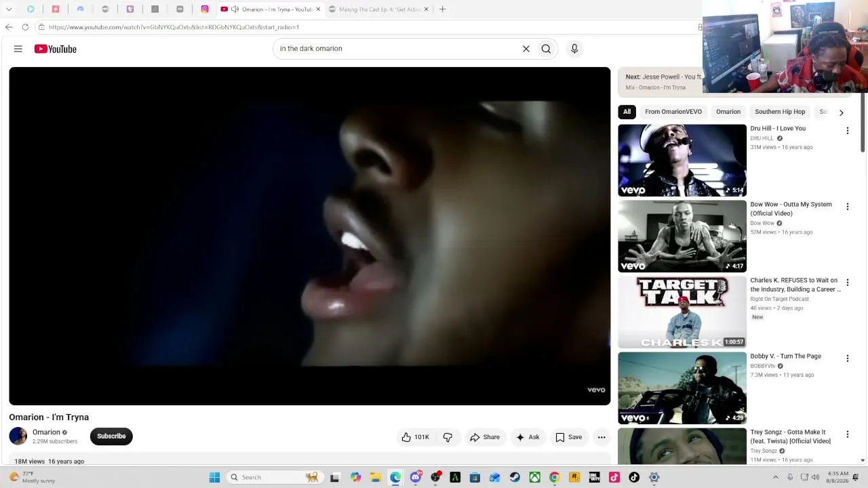The width and height of the screenshot is (868, 488).
Task: Open the DRU HILL channel link
Action: click(x=762, y=138)
